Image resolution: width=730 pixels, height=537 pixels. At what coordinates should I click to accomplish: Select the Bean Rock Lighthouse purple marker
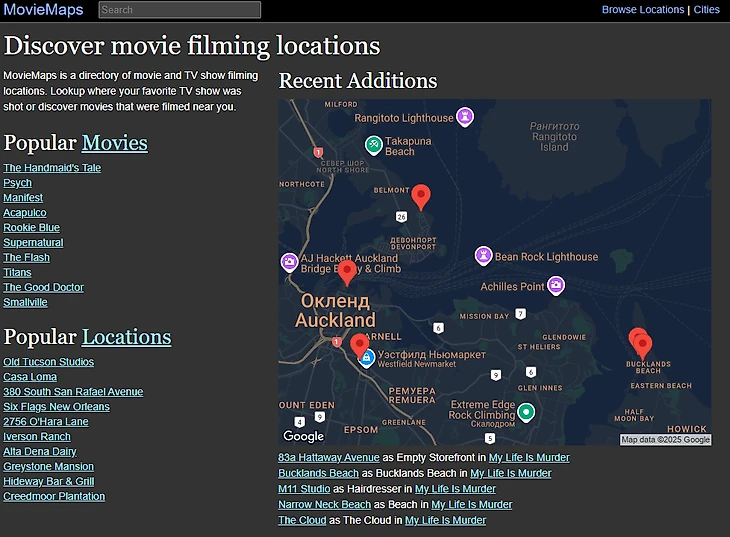[x=483, y=256]
